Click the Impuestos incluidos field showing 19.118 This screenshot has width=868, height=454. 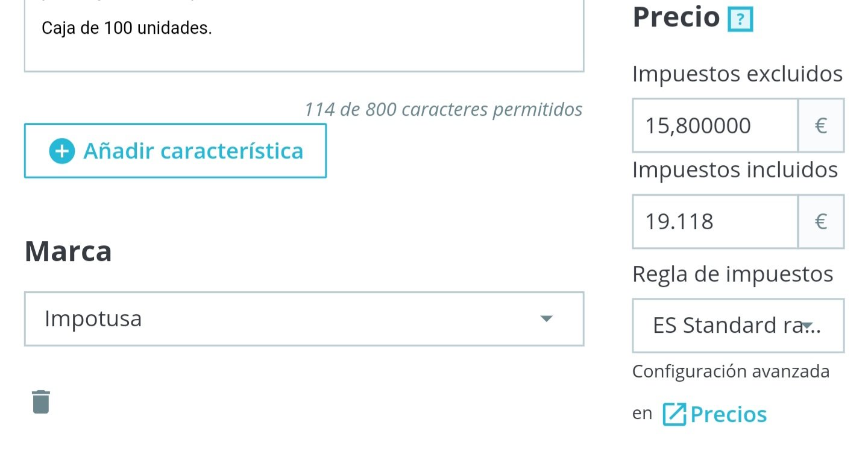coord(715,221)
